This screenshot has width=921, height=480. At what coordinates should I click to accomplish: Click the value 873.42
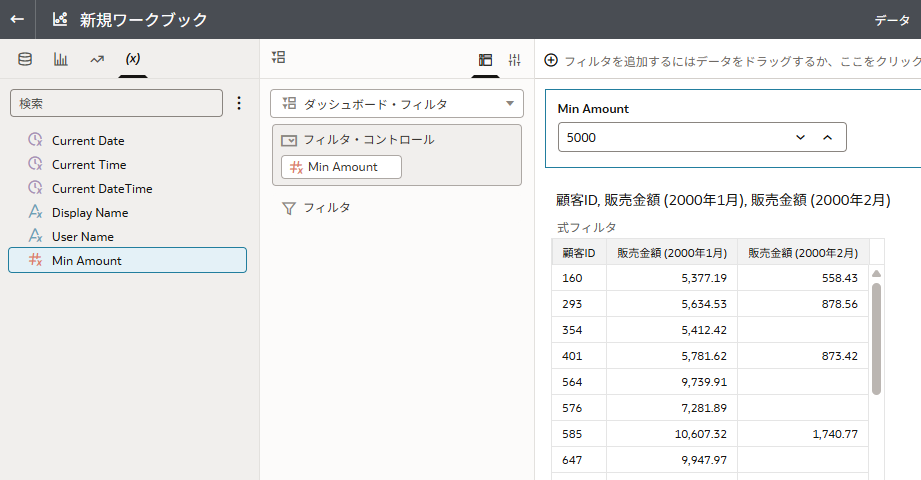click(840, 355)
